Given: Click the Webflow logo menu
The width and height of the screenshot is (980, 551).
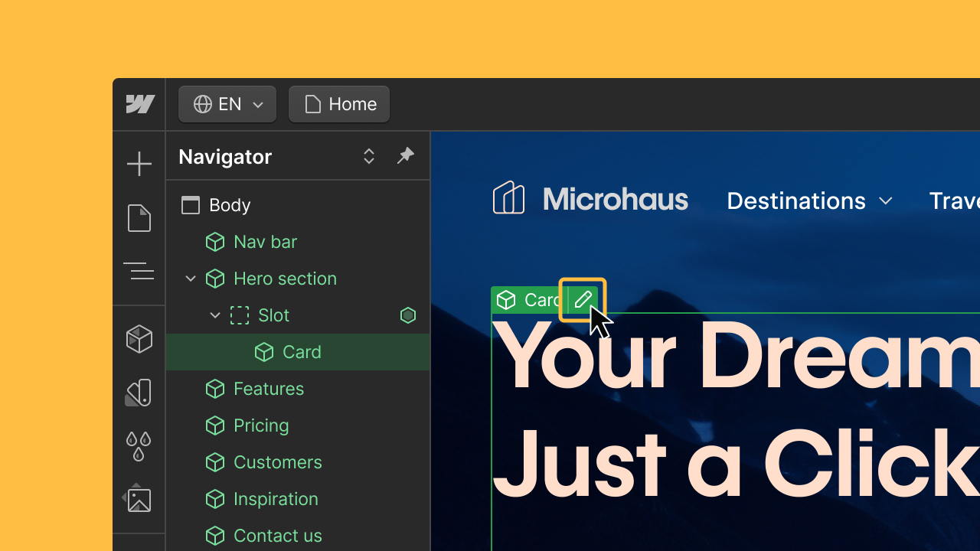Looking at the screenshot, I should click(140, 104).
